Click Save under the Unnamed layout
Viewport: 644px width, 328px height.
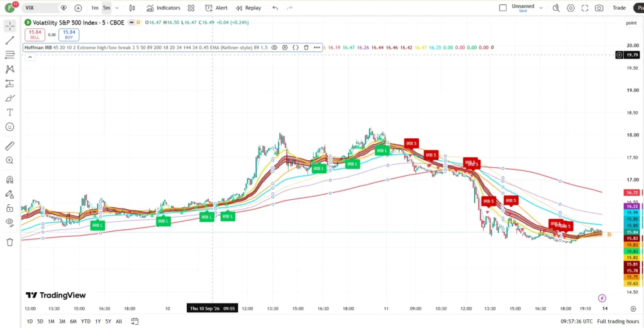pos(523,11)
